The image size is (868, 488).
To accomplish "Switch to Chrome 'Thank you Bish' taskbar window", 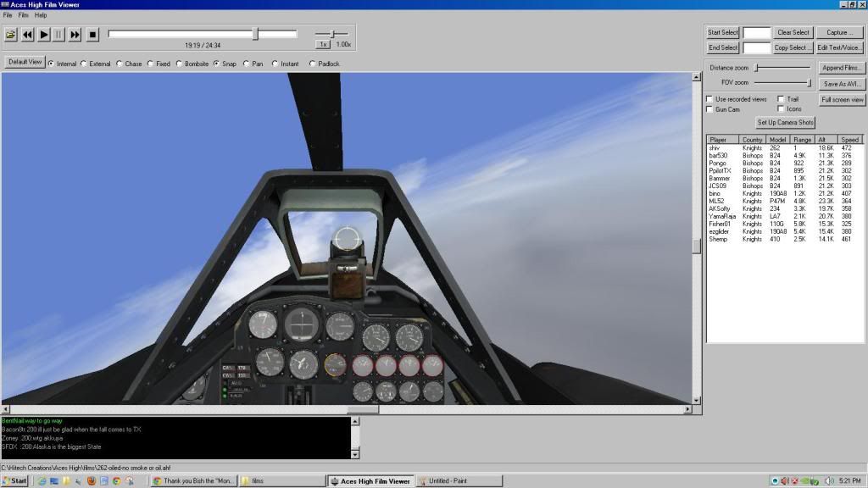I will (194, 481).
